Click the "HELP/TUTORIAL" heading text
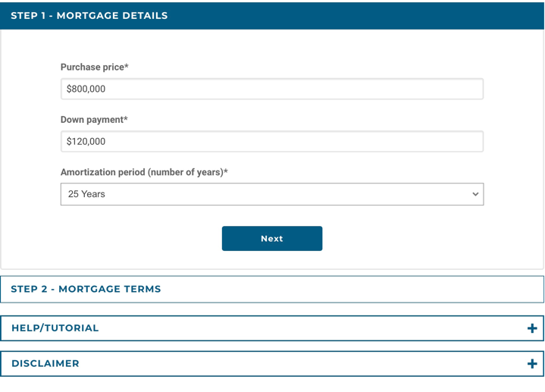 [x=55, y=328]
